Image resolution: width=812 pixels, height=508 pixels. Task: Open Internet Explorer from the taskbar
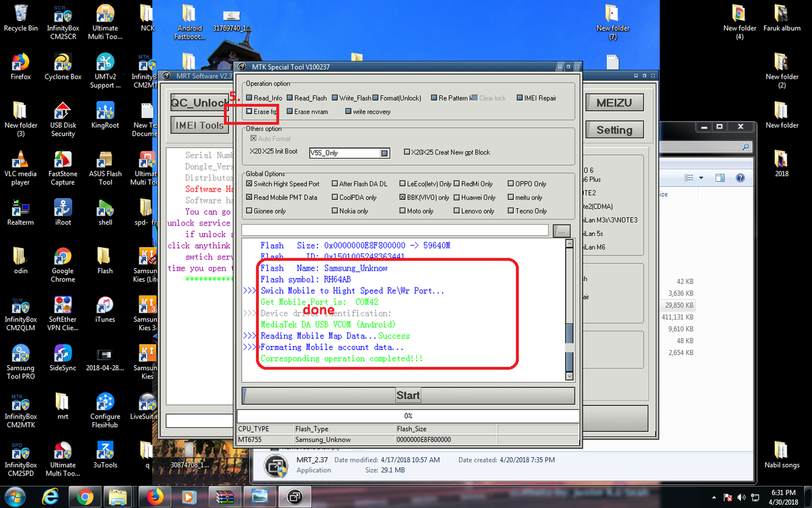tap(50, 496)
